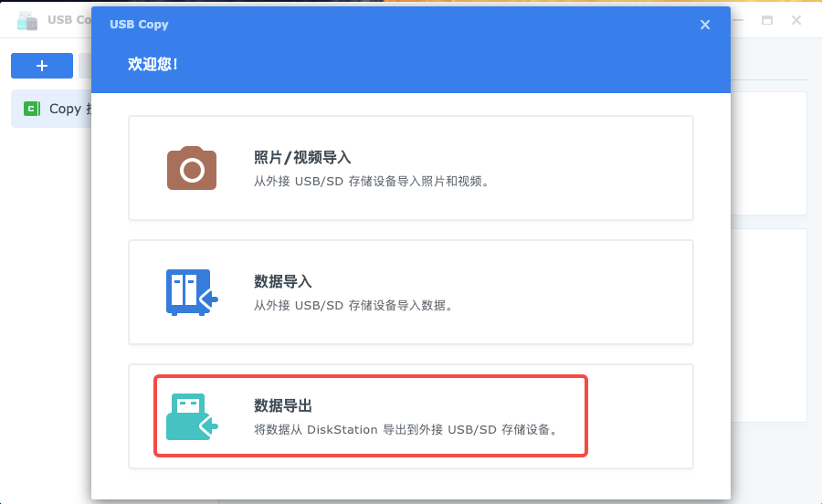
Task: Click the USB Copy app icon in background title bar
Action: click(27, 20)
